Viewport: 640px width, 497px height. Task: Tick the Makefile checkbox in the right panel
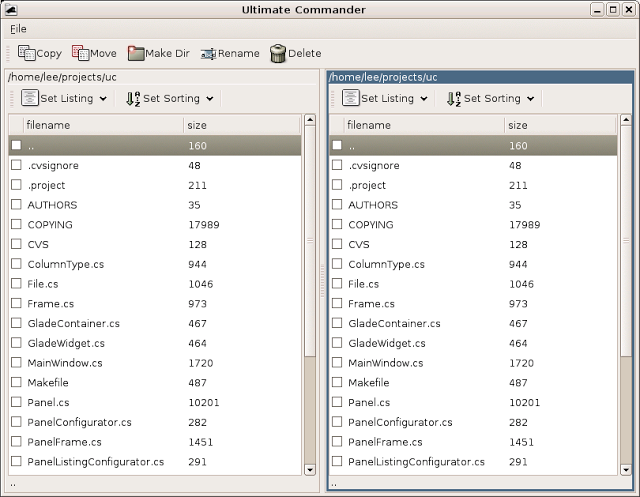337,383
